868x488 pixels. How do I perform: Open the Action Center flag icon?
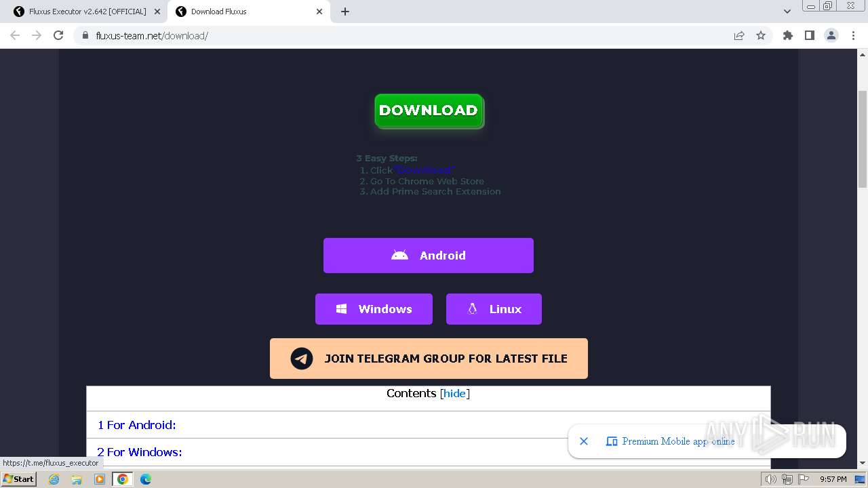[804, 479]
